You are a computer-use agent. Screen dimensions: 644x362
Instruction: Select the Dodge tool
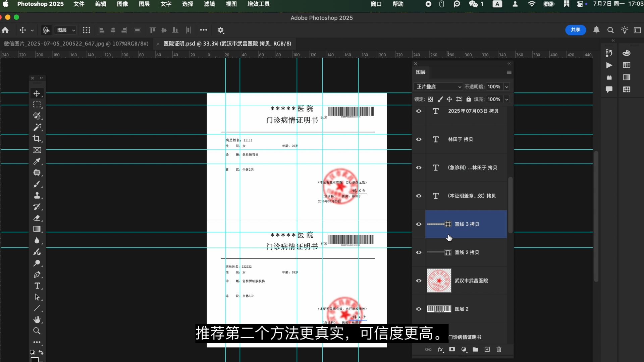click(x=37, y=263)
